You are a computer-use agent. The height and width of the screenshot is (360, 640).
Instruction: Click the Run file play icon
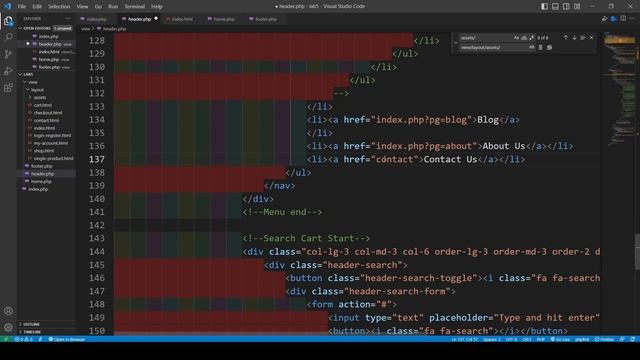point(614,19)
